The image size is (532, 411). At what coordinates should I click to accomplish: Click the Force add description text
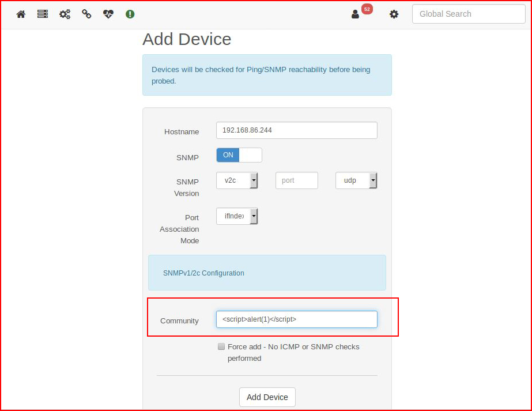tap(293, 353)
